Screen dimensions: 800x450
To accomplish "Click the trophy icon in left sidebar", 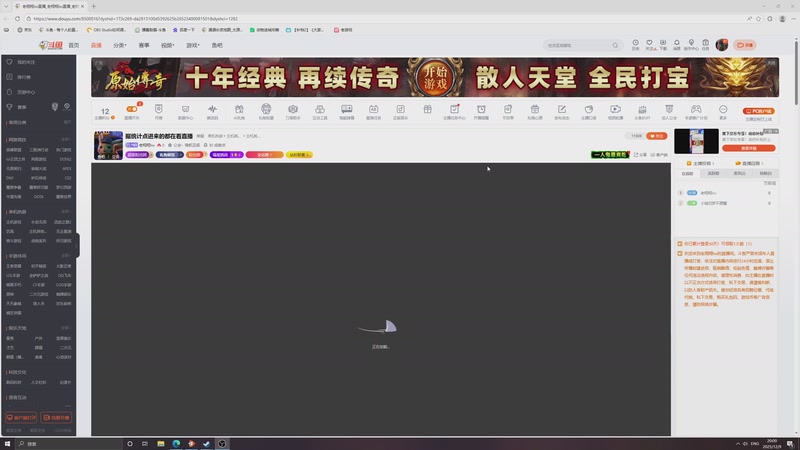I will pyautogui.click(x=9, y=107).
